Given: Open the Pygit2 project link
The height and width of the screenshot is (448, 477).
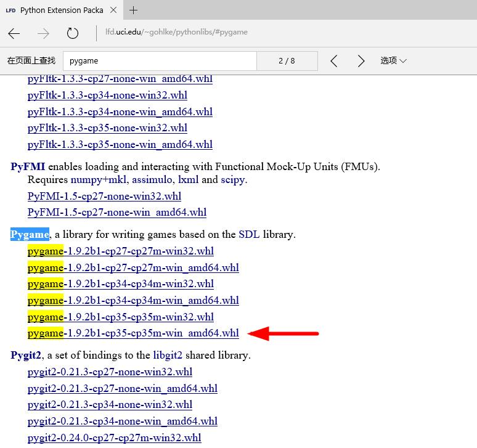Looking at the screenshot, I should point(25,355).
